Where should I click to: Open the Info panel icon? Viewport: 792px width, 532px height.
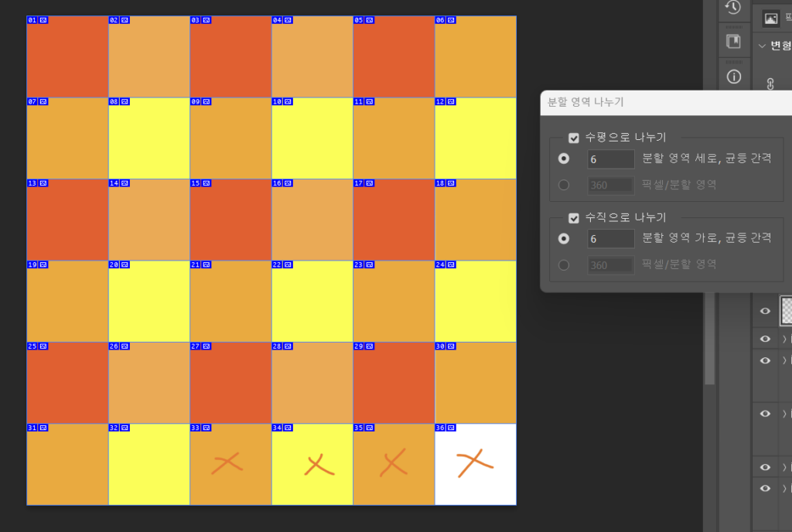pyautogui.click(x=733, y=77)
